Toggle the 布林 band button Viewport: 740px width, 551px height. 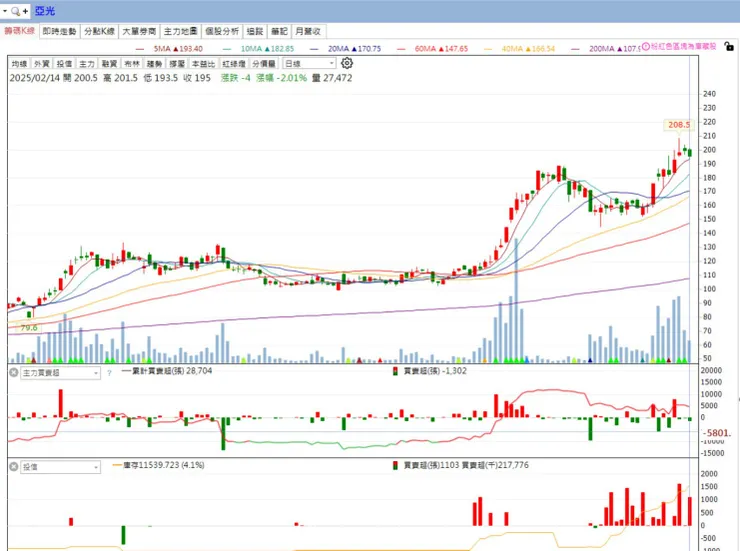pos(132,63)
